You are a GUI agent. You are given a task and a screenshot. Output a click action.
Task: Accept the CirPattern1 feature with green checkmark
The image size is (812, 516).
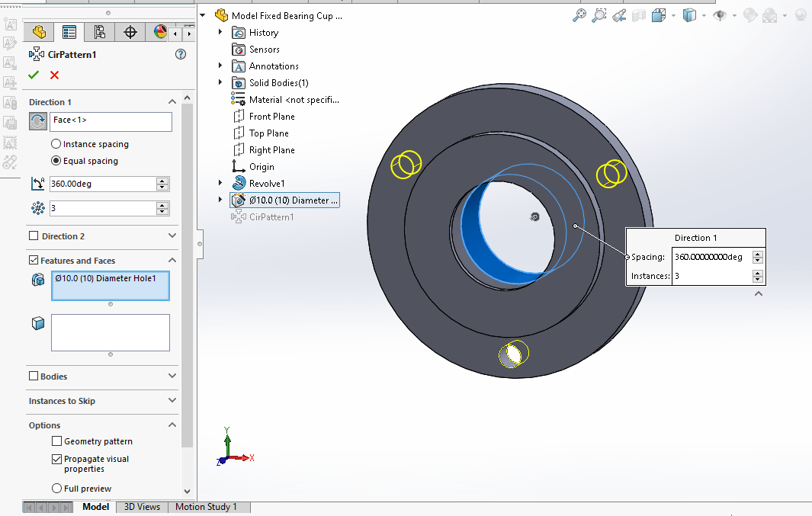click(x=33, y=75)
